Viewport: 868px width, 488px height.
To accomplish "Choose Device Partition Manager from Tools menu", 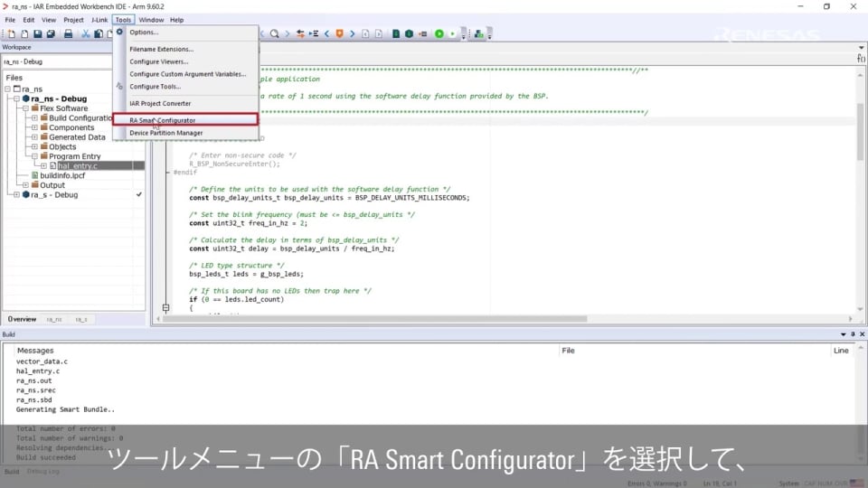I will click(166, 133).
